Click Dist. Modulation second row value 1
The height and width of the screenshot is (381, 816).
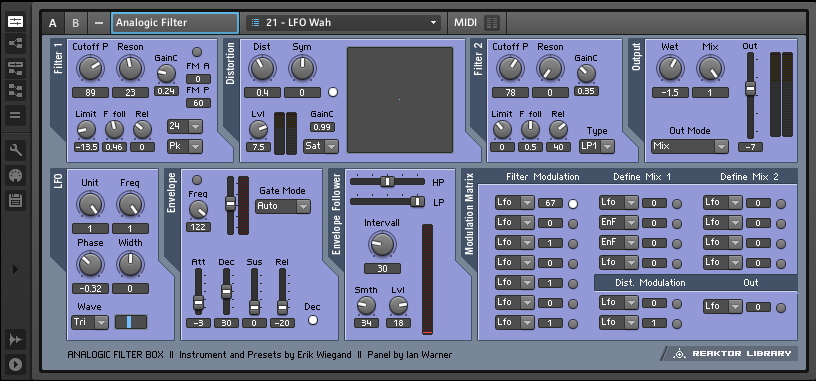655,323
